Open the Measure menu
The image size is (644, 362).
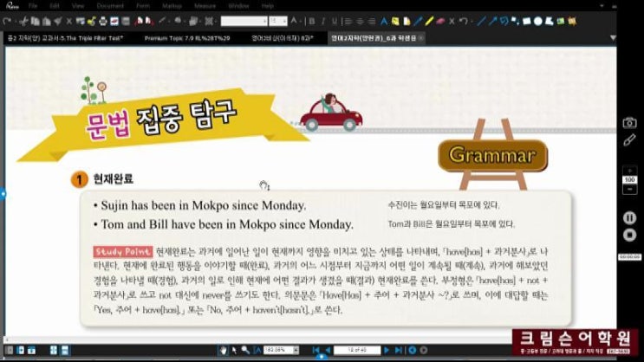[x=205, y=6]
